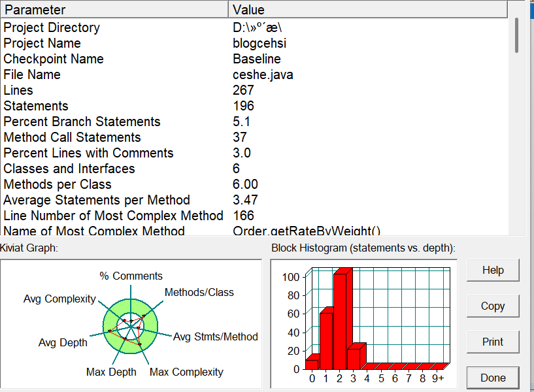This screenshot has height=392, width=534.
Task: Click the % Comments axis label
Action: coord(131,276)
